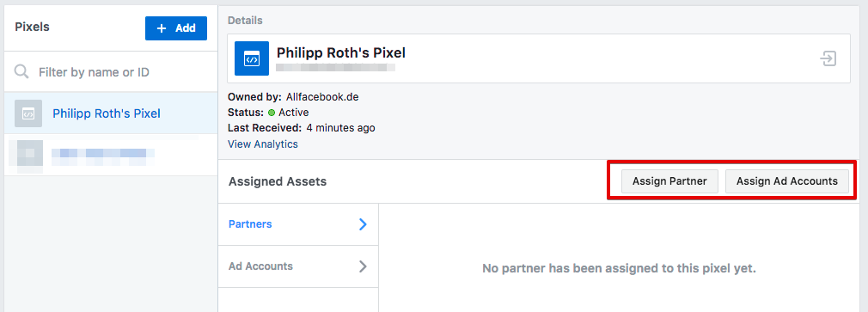Click the Assign Ad Accounts button
The height and width of the screenshot is (312, 868).
pos(787,181)
